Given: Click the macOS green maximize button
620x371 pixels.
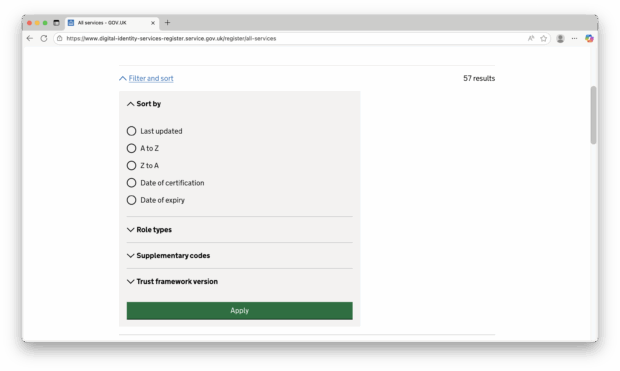Looking at the screenshot, I should 45,23.
